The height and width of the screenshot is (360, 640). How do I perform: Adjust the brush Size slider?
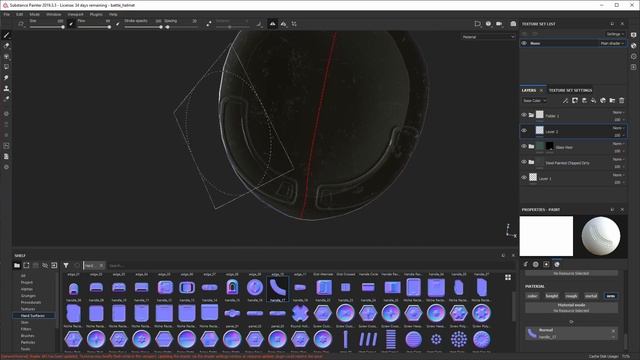coord(46,27)
